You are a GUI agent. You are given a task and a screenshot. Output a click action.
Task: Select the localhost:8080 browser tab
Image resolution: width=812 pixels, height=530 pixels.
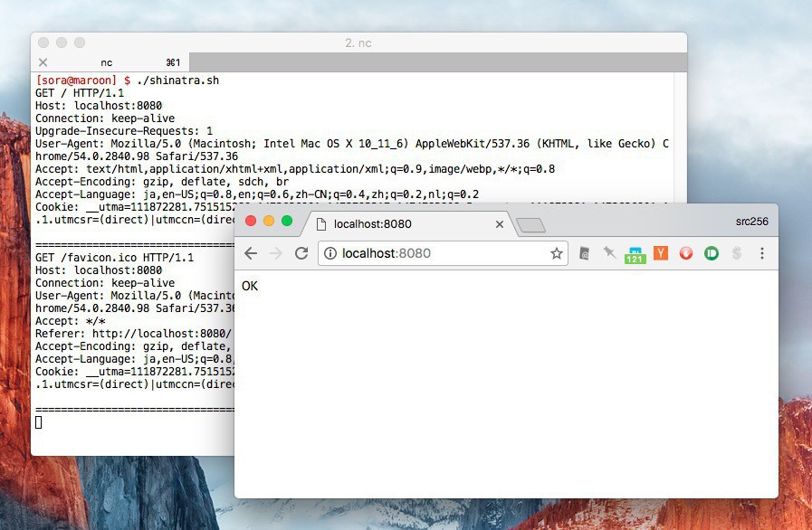pos(409,224)
